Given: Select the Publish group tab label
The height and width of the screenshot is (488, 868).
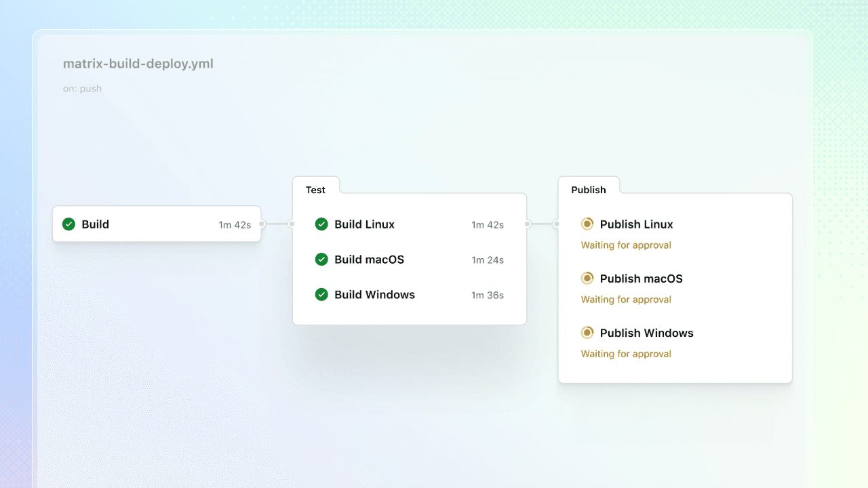Looking at the screenshot, I should pyautogui.click(x=589, y=190).
